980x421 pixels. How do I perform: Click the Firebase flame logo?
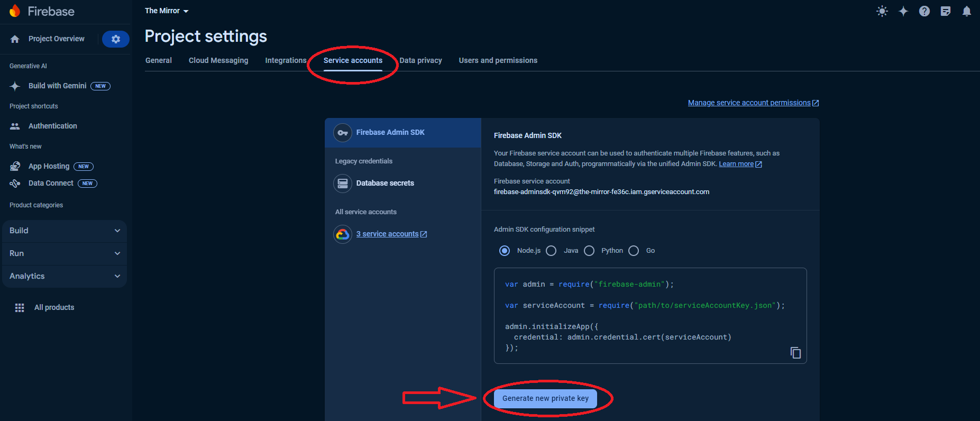(15, 11)
